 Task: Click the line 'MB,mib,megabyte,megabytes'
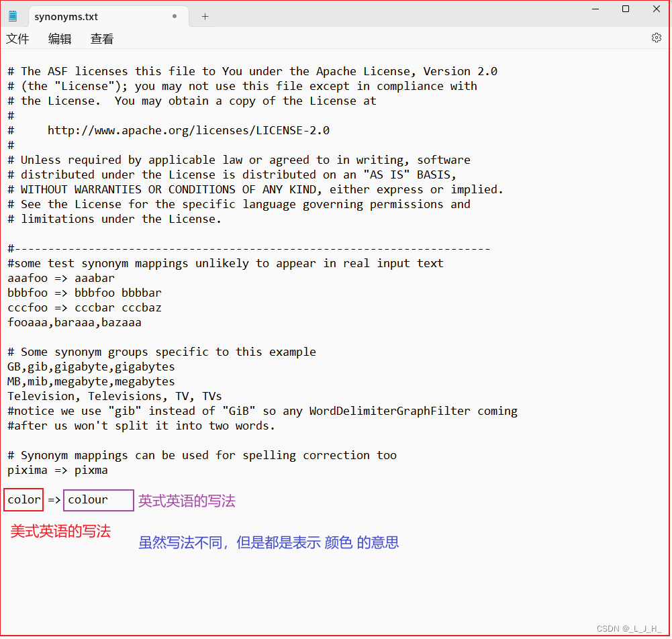click(x=91, y=381)
